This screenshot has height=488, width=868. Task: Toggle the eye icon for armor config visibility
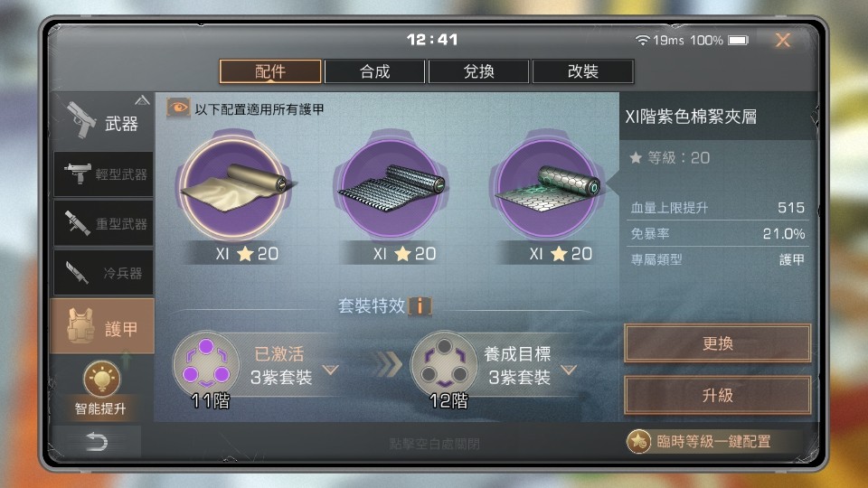(178, 108)
